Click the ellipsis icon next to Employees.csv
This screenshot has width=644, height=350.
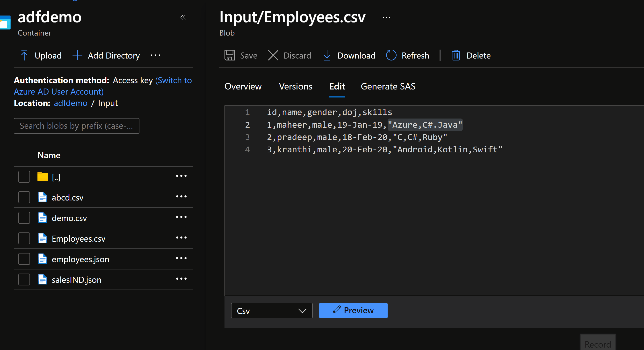181,238
